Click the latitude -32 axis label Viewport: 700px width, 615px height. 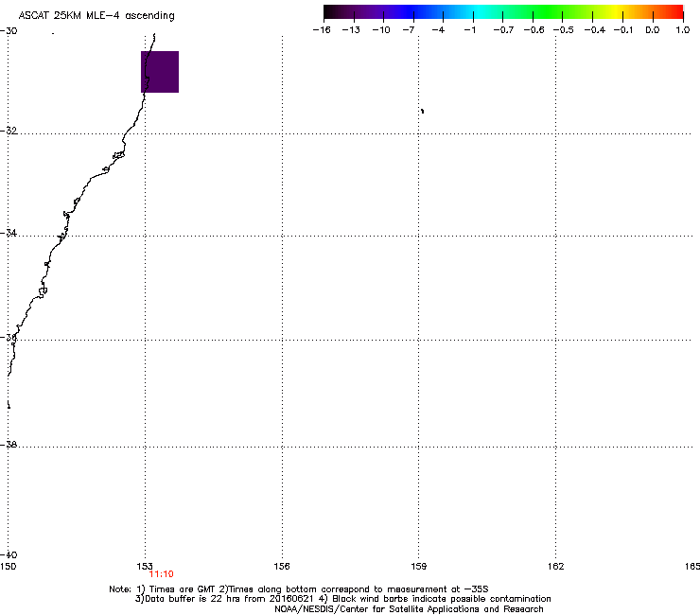pyautogui.click(x=9, y=131)
